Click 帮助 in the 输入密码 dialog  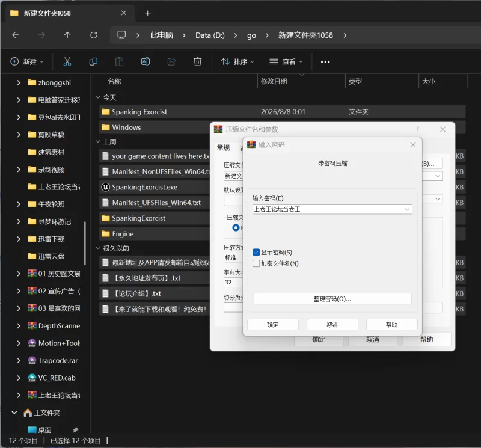392,325
